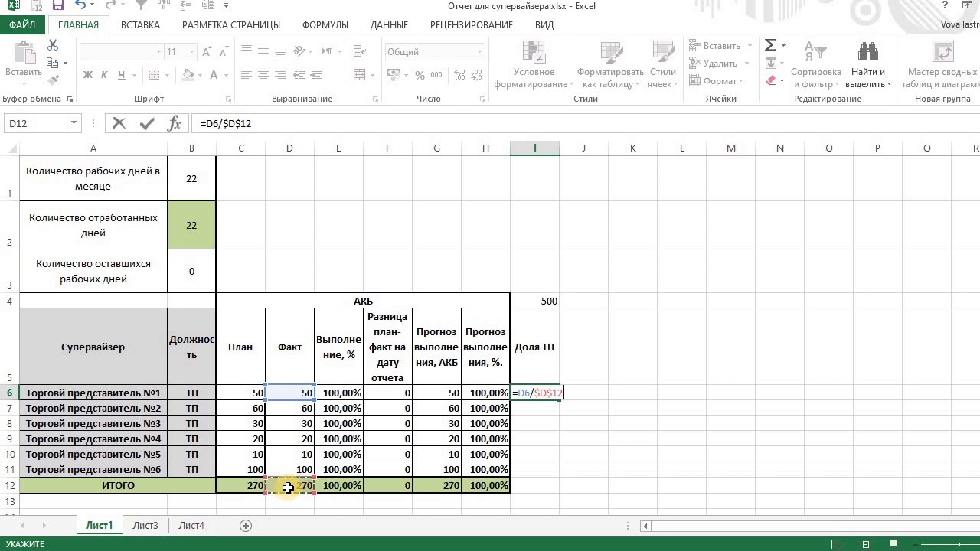Add a new sheet with plus
Screen dimensions: 980x551
(x=246, y=526)
